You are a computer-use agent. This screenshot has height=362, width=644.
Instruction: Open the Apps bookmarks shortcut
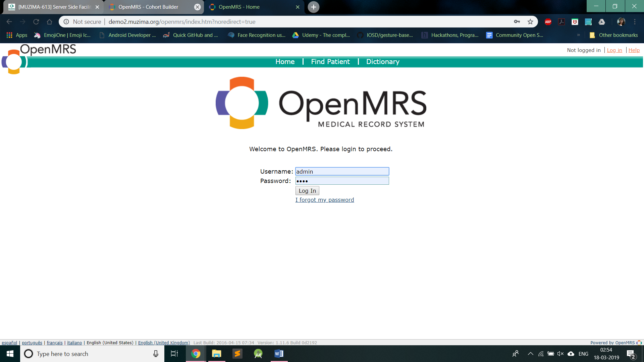pyautogui.click(x=17, y=35)
